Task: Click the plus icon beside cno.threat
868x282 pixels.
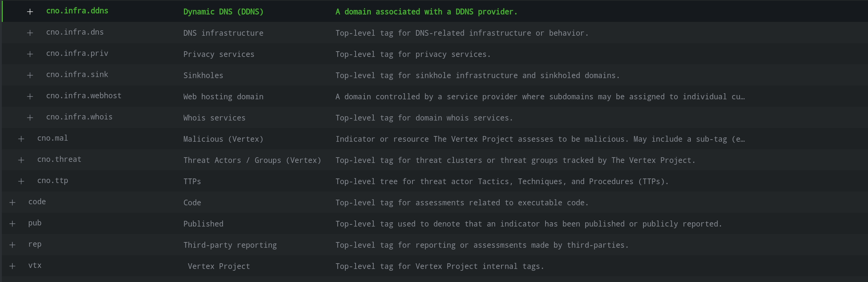Action: coord(21,160)
